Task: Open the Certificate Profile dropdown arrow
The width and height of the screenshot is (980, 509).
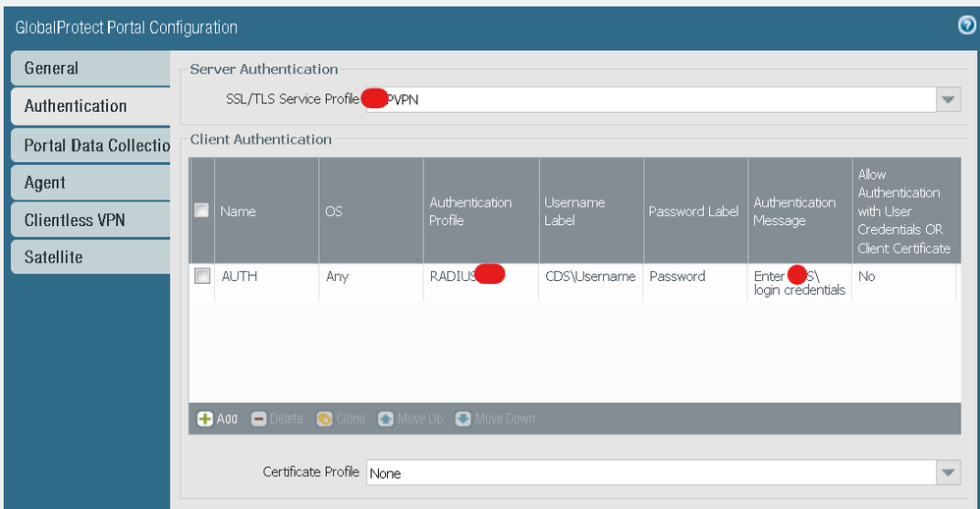Action: 948,473
